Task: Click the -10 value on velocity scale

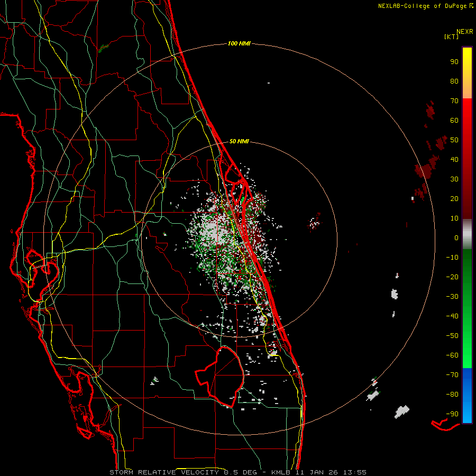Action: pos(452,258)
